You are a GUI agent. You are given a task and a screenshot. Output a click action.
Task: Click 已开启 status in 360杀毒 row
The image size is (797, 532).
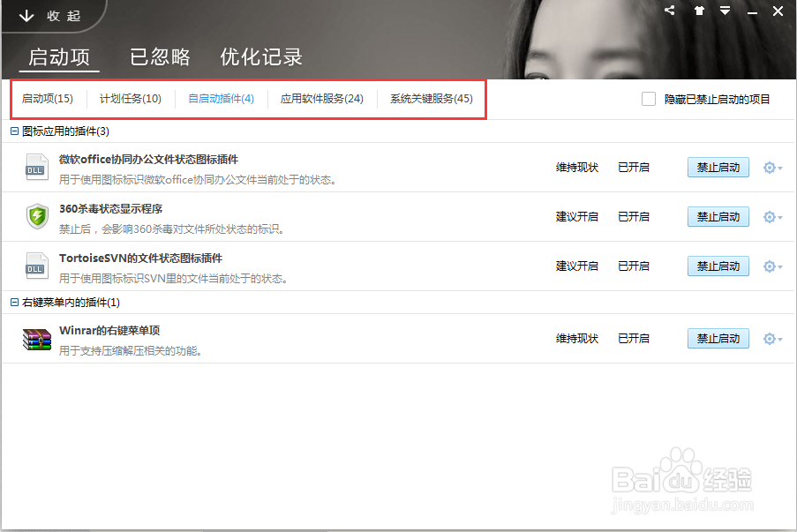[x=634, y=217]
